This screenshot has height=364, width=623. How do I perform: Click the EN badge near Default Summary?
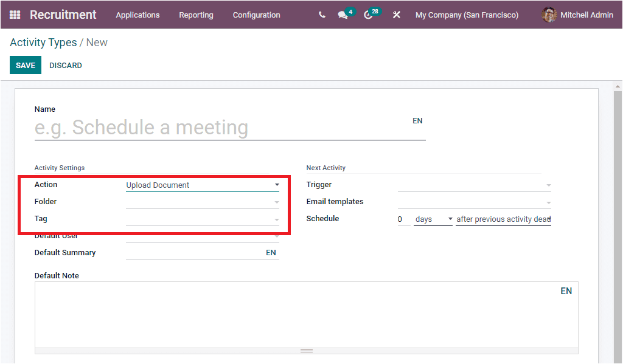[x=271, y=252]
